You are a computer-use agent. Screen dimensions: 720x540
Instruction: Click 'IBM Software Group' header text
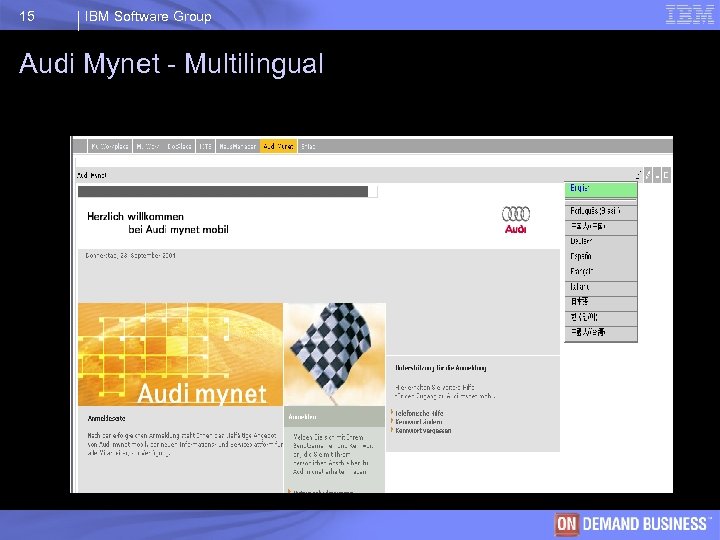tap(148, 16)
